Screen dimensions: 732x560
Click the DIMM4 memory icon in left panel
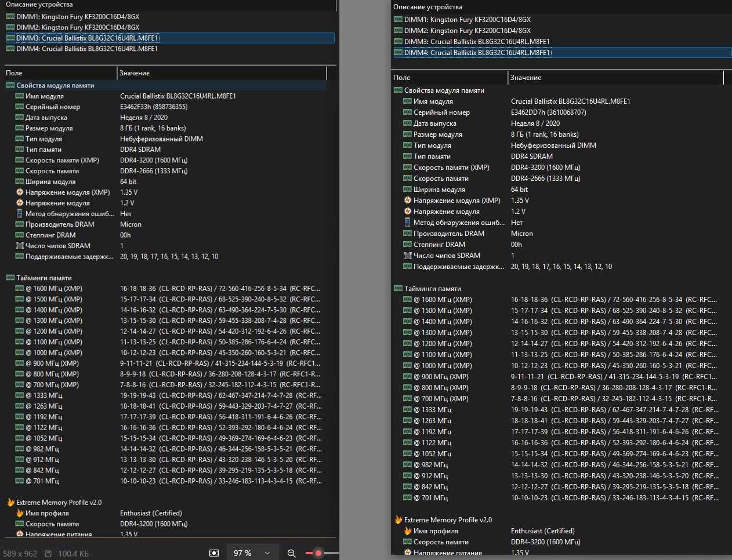(x=10, y=49)
